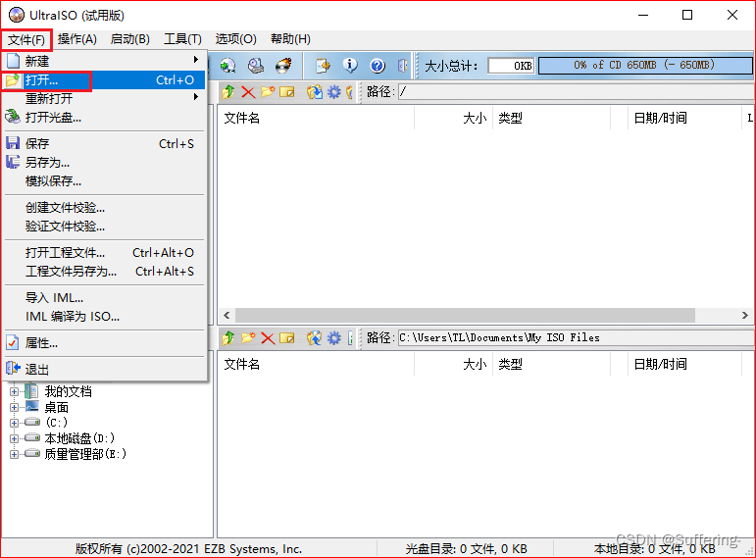Select 桌面 item in local tree

click(57, 408)
